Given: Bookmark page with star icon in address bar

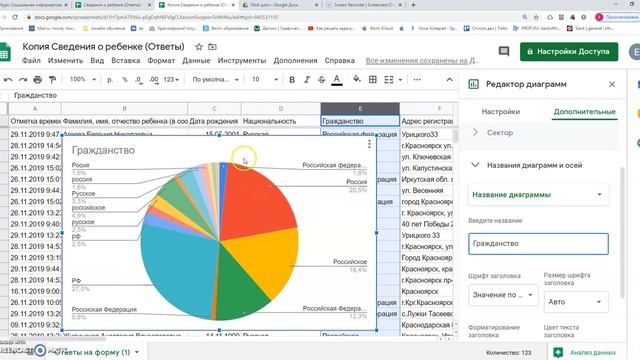Looking at the screenshot, I should [536, 17].
